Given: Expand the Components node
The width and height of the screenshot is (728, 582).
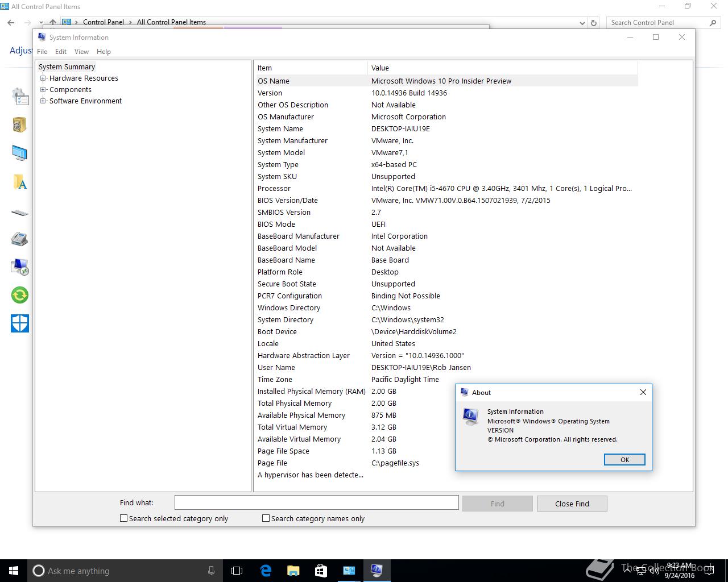Looking at the screenshot, I should 43,90.
